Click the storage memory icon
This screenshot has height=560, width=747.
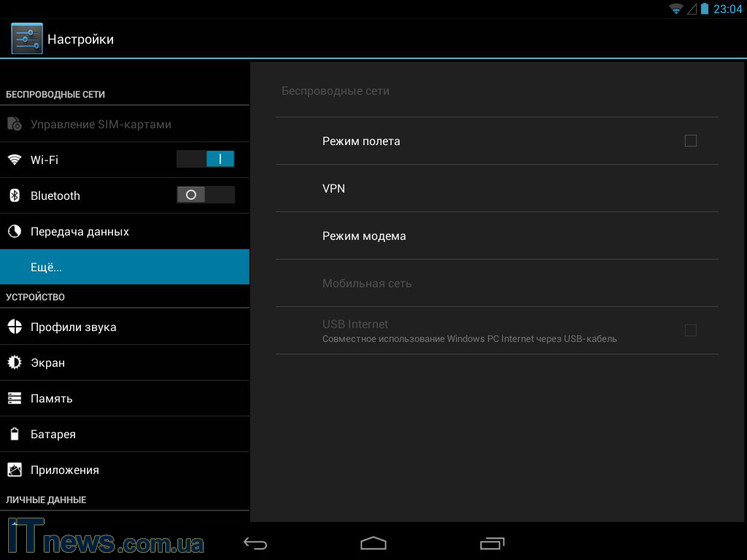[x=15, y=399]
